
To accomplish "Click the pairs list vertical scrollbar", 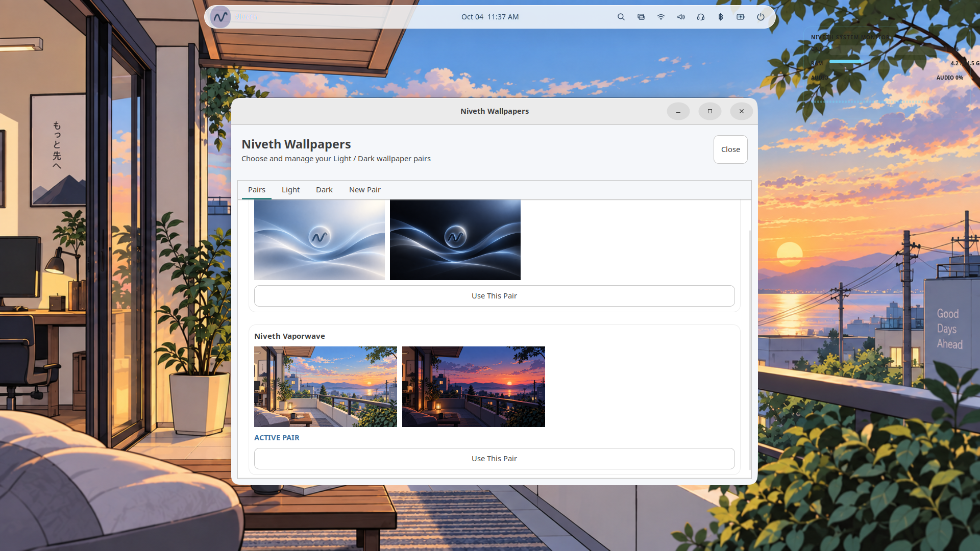I will coord(750,350).
